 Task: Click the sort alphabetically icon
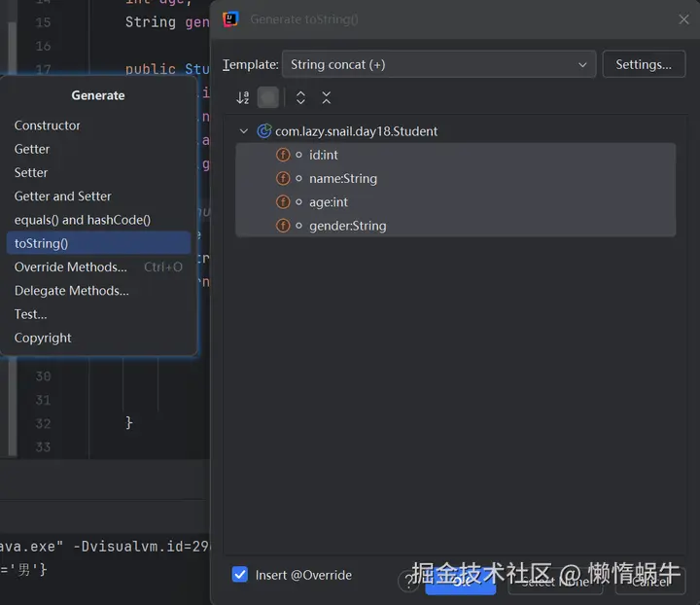click(x=243, y=98)
